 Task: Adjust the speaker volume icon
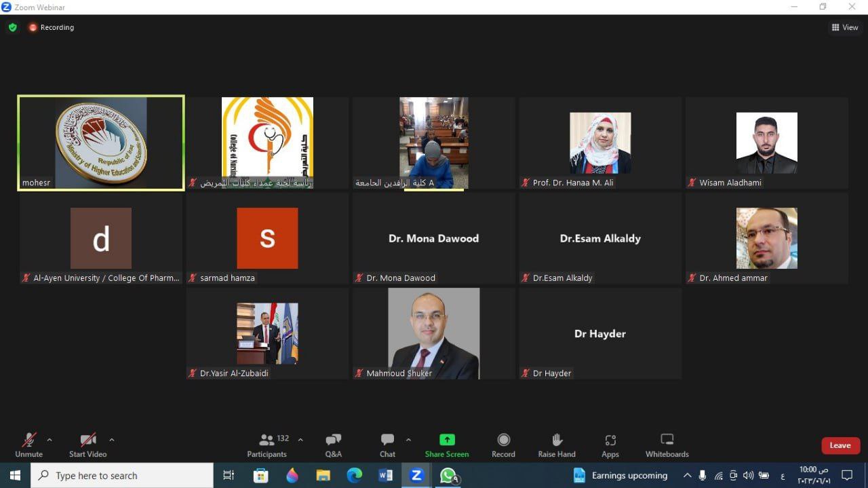point(749,475)
